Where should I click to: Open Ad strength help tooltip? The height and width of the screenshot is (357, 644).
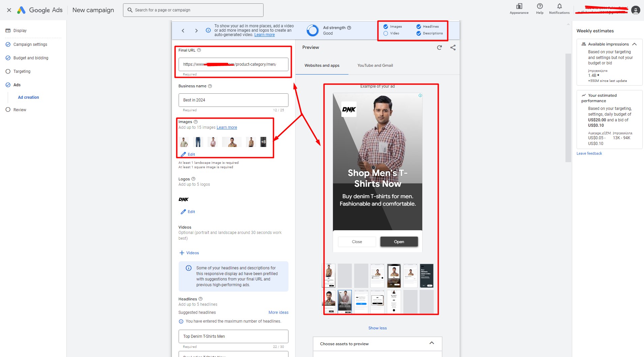coord(349,28)
